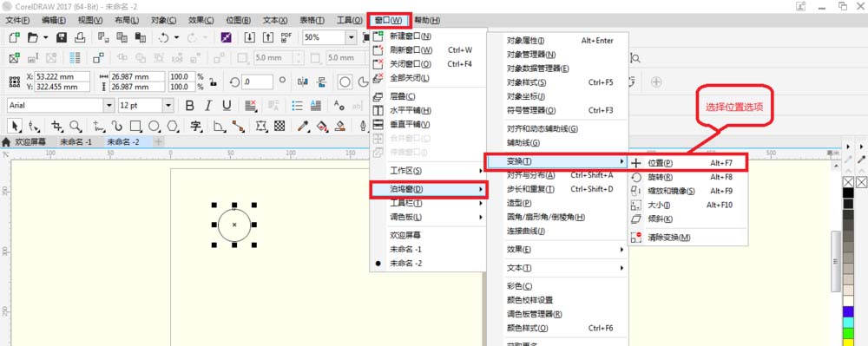Save the document with the floppy icon
Screen dimensions: 868x346
pyautogui.click(x=62, y=37)
